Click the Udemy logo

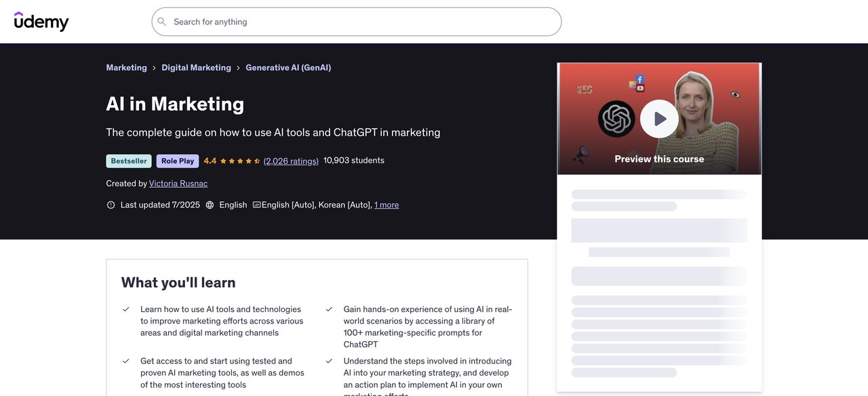(x=41, y=22)
